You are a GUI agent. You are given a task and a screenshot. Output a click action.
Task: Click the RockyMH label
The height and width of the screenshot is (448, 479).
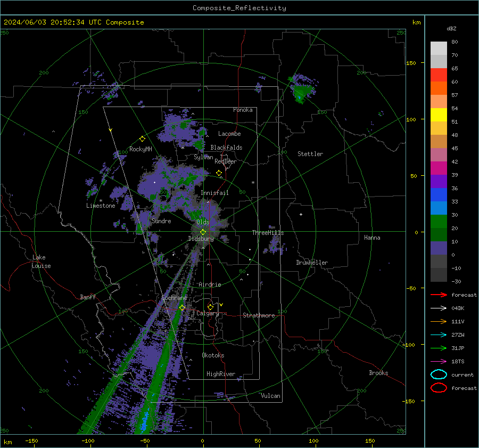[141, 149]
